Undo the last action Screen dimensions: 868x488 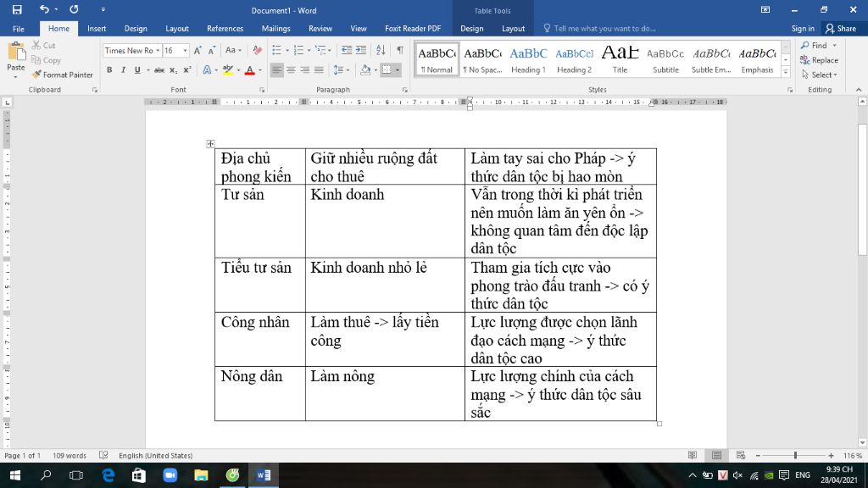pos(44,9)
